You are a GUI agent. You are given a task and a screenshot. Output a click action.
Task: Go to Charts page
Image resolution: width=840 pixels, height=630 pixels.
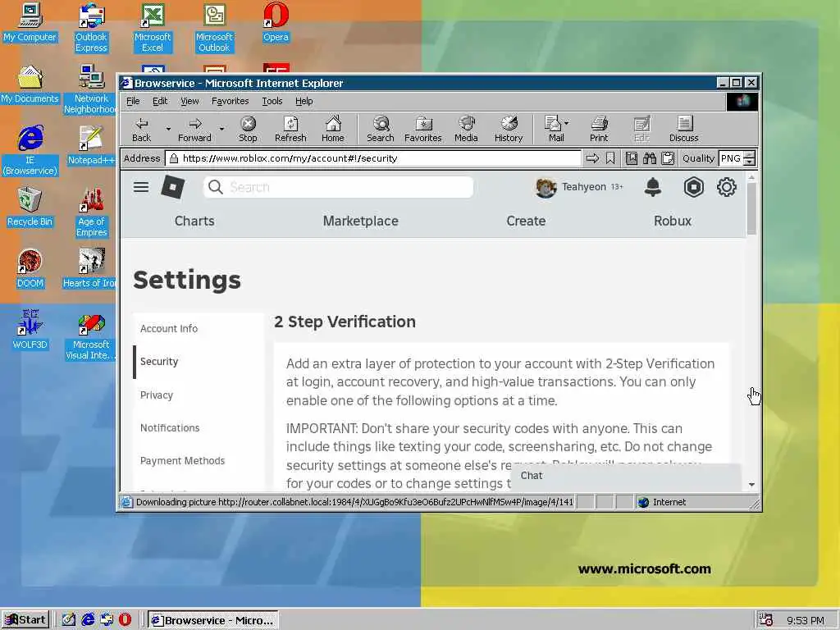194,221
